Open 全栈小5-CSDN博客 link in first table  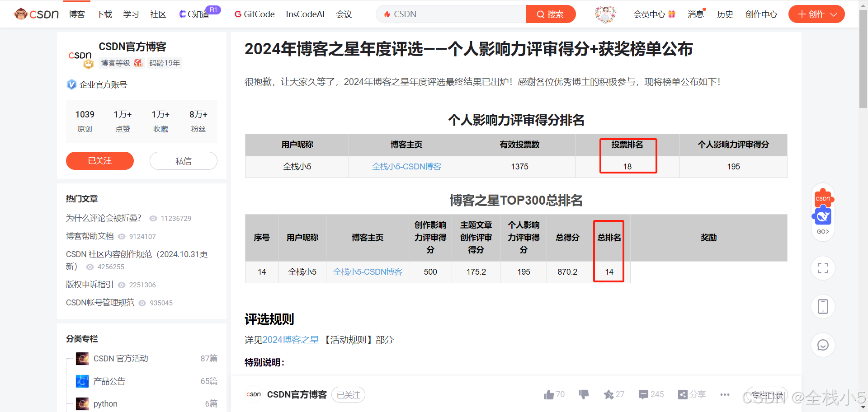pos(406,167)
